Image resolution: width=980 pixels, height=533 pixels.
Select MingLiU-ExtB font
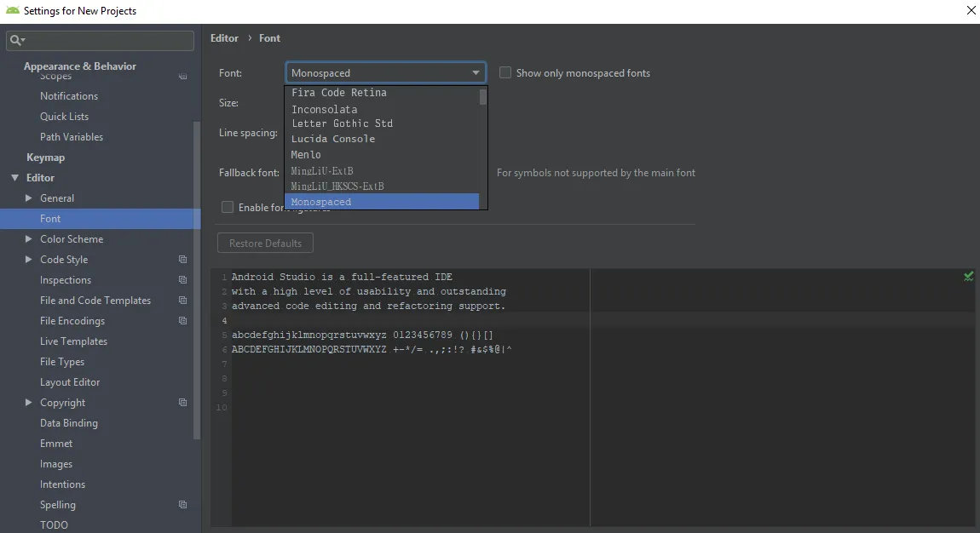pos(382,170)
